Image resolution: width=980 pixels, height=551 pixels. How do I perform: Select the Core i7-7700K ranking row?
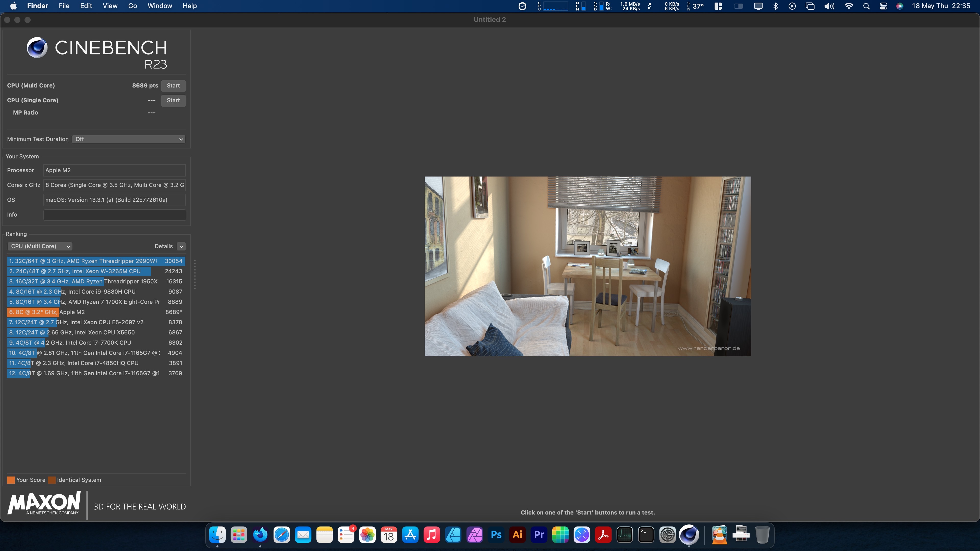click(96, 343)
